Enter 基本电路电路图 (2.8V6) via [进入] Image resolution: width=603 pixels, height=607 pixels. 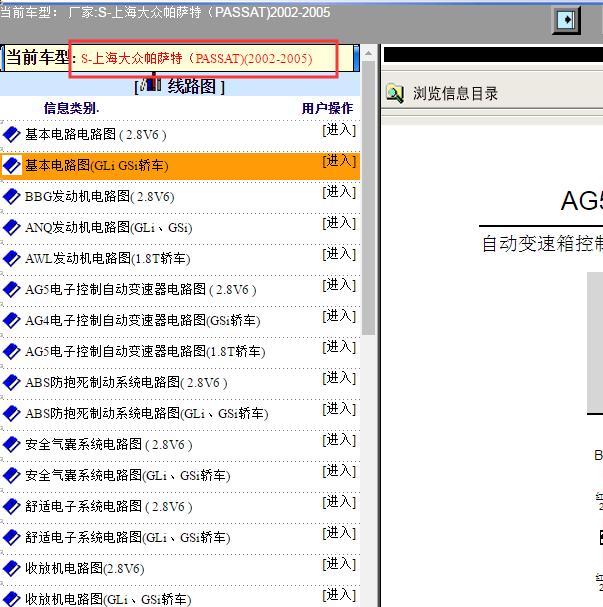(339, 130)
